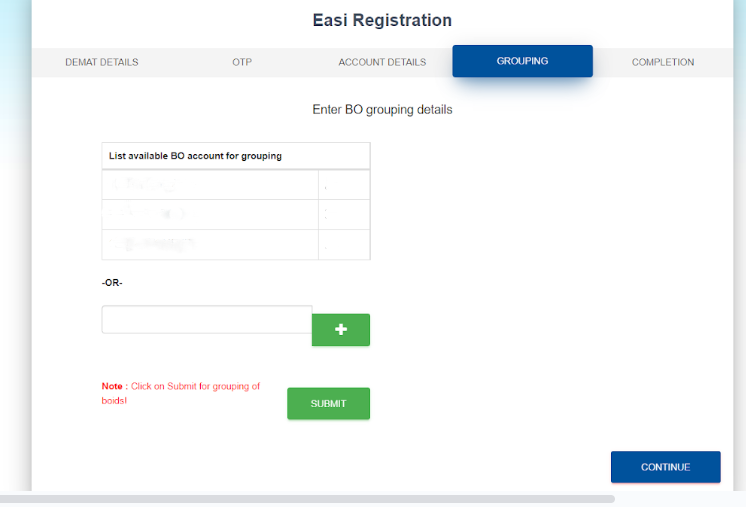The height and width of the screenshot is (507, 746).
Task: Click the red Note text about grouping
Action: (x=181, y=393)
